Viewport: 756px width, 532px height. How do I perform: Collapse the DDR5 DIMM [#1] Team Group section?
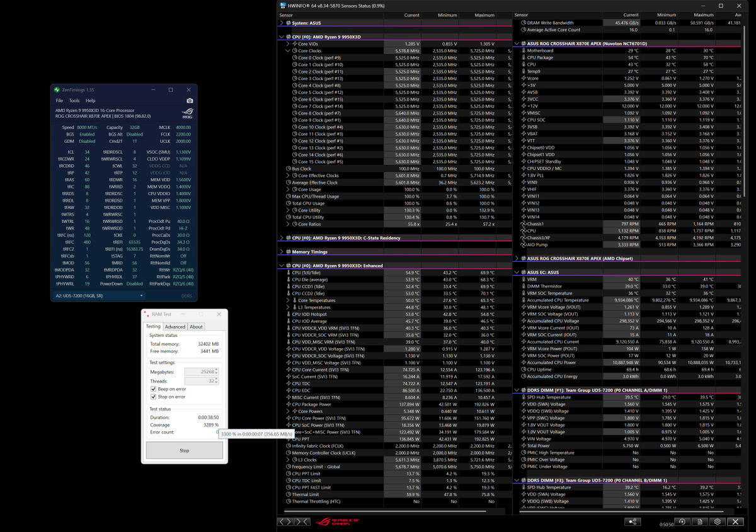pyautogui.click(x=517, y=390)
